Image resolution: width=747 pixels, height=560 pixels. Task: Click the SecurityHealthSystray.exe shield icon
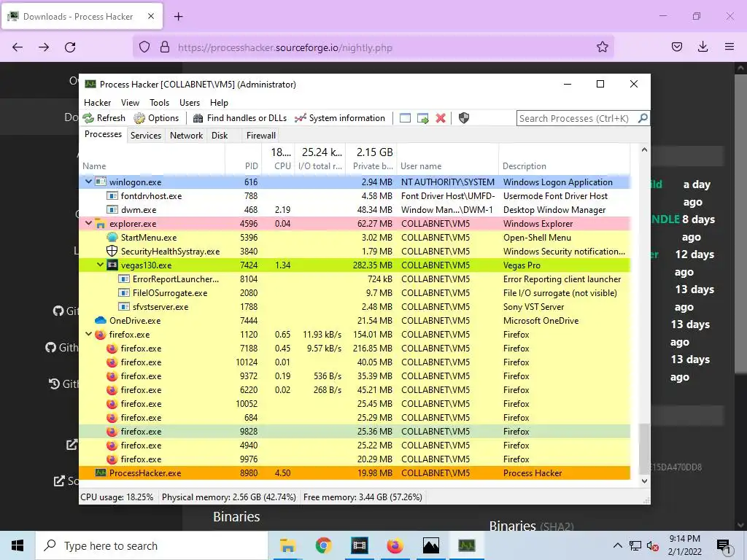[x=112, y=251]
